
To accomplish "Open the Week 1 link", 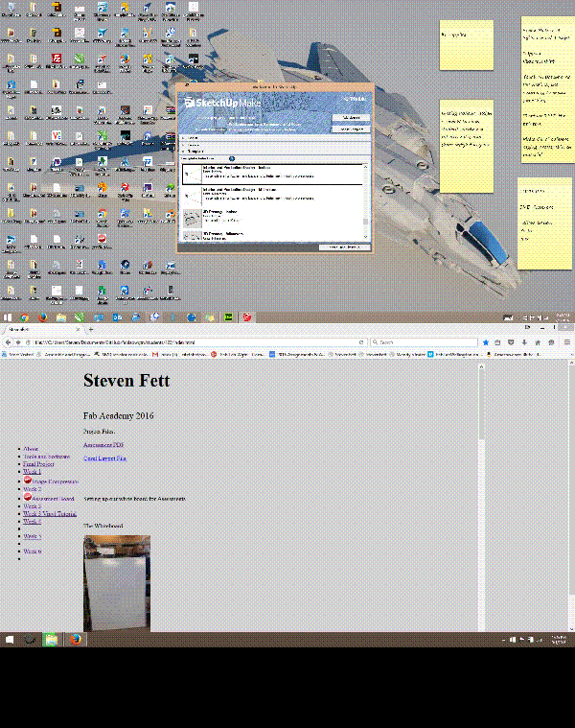I will click(x=32, y=471).
